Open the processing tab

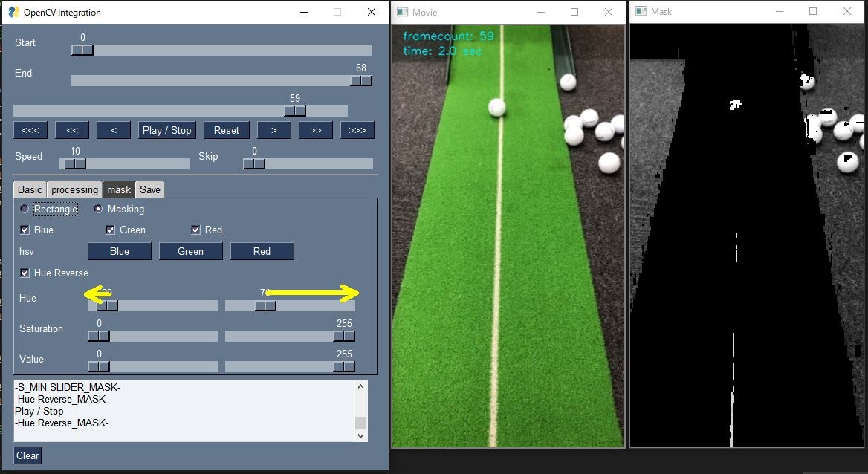pos(74,189)
